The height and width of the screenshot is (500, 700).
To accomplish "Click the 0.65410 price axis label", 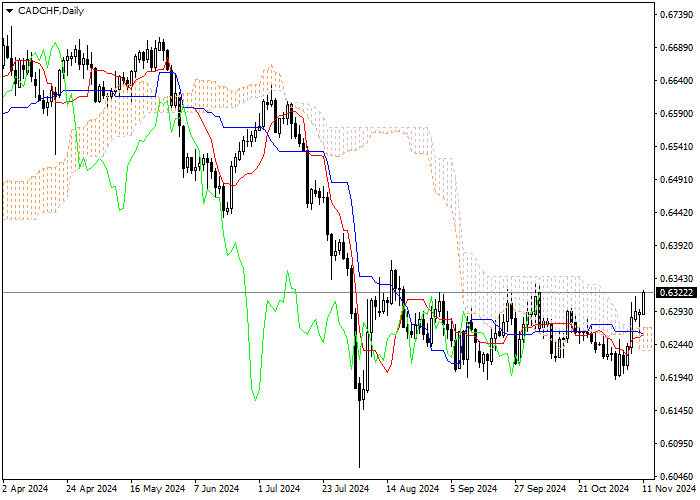I will coord(676,146).
